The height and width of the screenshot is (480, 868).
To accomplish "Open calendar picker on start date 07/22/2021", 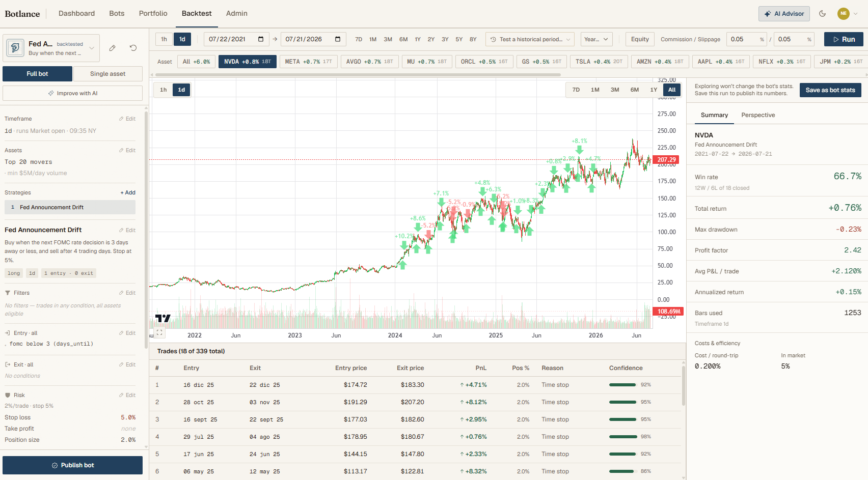I will (261, 39).
